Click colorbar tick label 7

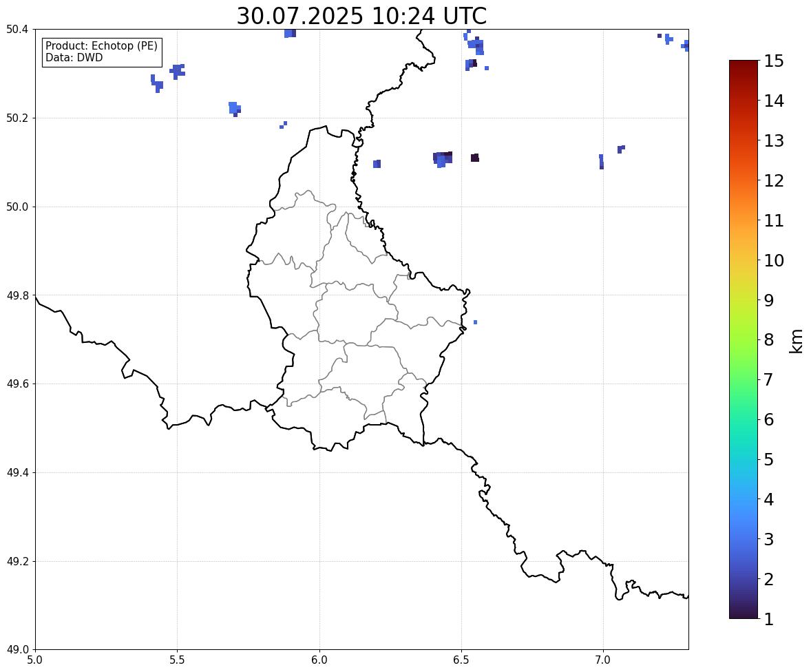[x=769, y=379]
